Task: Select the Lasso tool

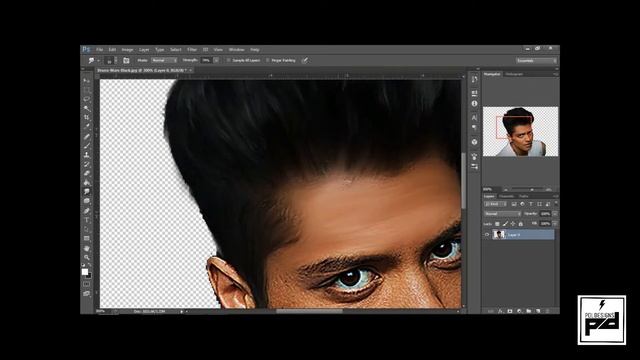Action: click(87, 99)
